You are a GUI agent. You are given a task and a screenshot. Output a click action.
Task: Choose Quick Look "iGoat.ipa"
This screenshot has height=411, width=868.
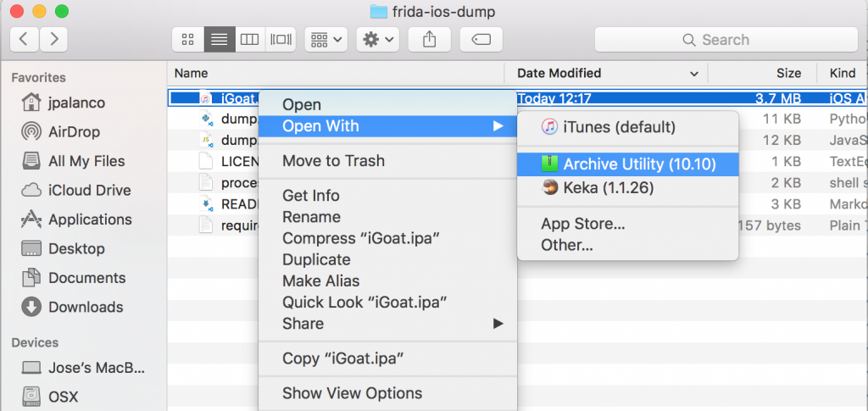[388, 302]
